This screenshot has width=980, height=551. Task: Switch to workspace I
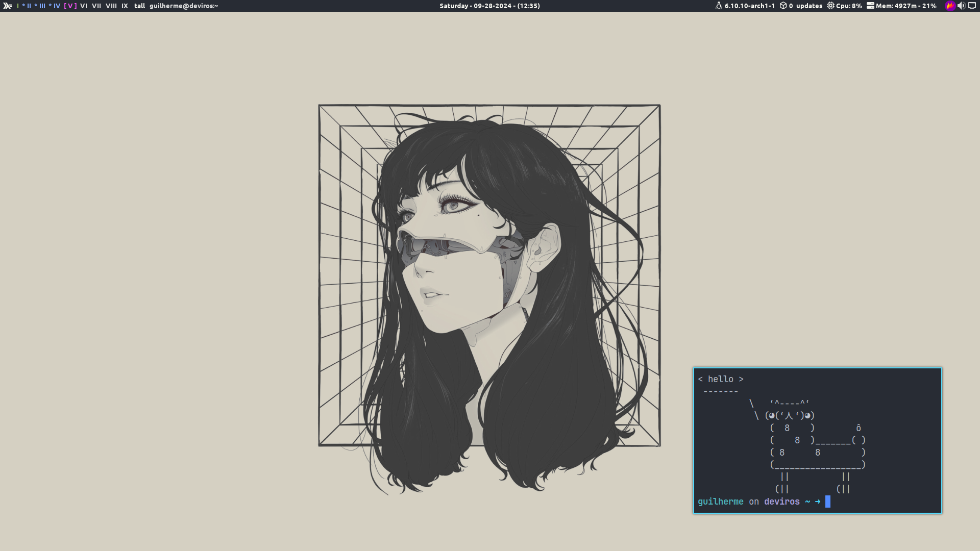tap(18, 6)
